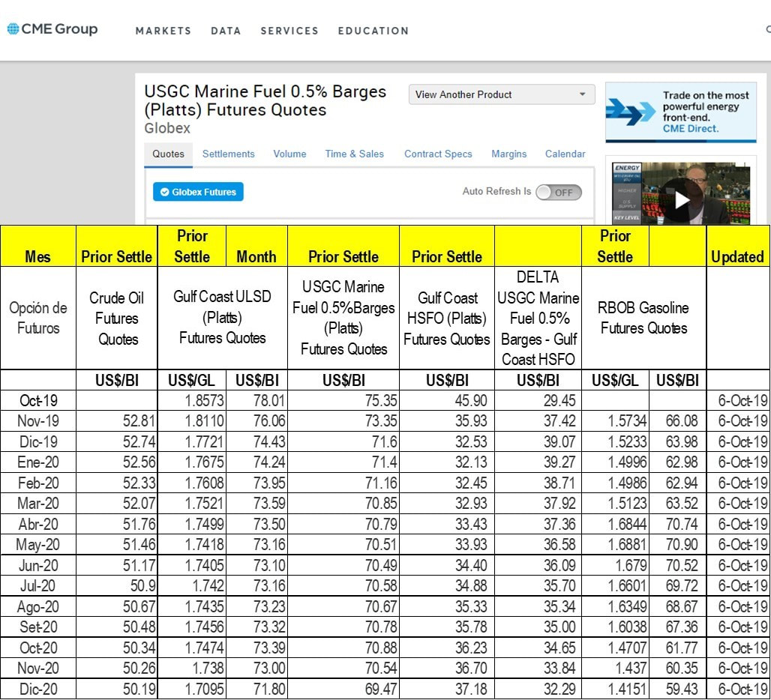Image resolution: width=771 pixels, height=700 pixels.
Task: Select the Nov-19 row label
Action: click(38, 421)
